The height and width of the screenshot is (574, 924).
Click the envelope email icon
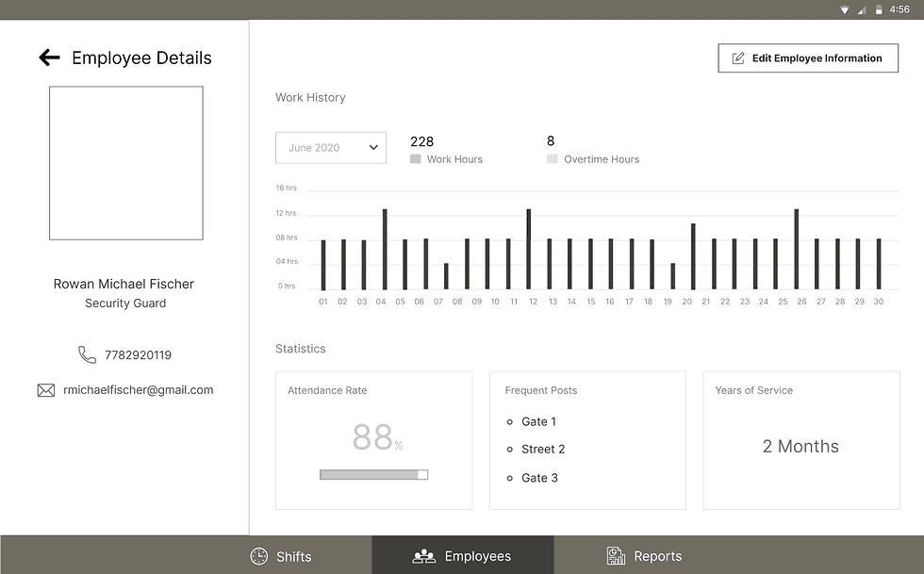click(x=46, y=390)
